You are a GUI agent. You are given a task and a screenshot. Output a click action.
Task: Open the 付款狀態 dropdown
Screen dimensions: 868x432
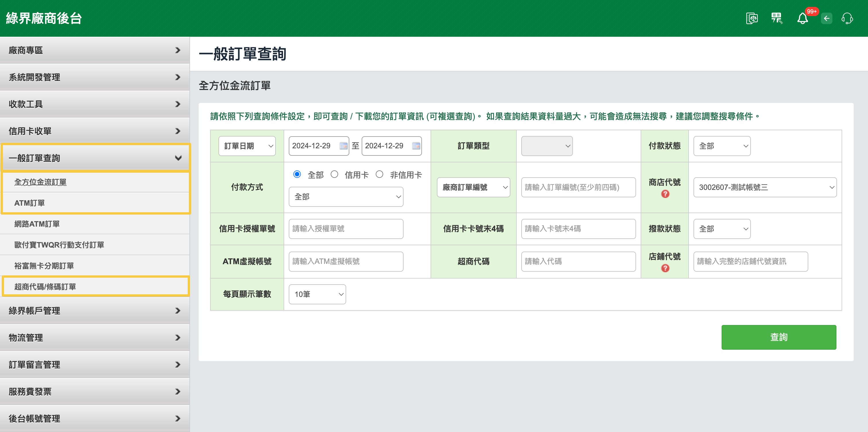pos(722,146)
